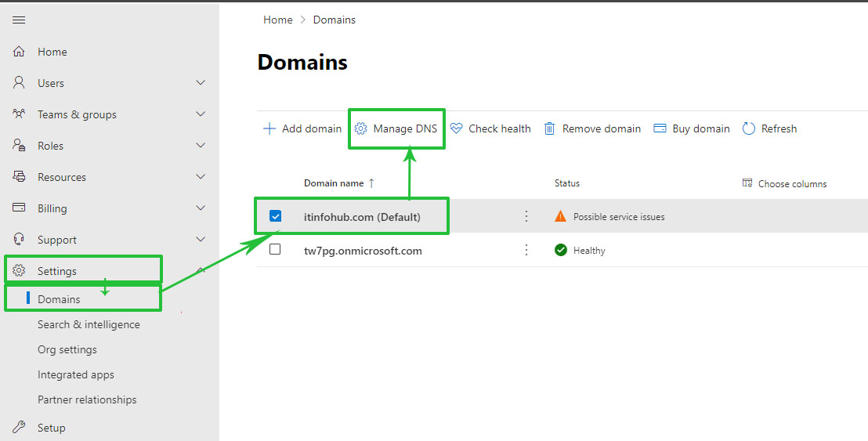Click the Settings gear icon in sidebar
This screenshot has width=868, height=441.
coord(19,270)
